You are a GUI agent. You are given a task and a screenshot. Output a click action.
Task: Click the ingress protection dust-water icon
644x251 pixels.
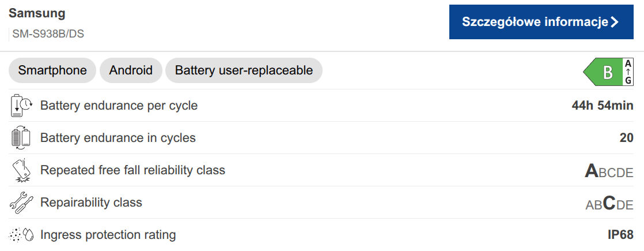tap(21, 235)
